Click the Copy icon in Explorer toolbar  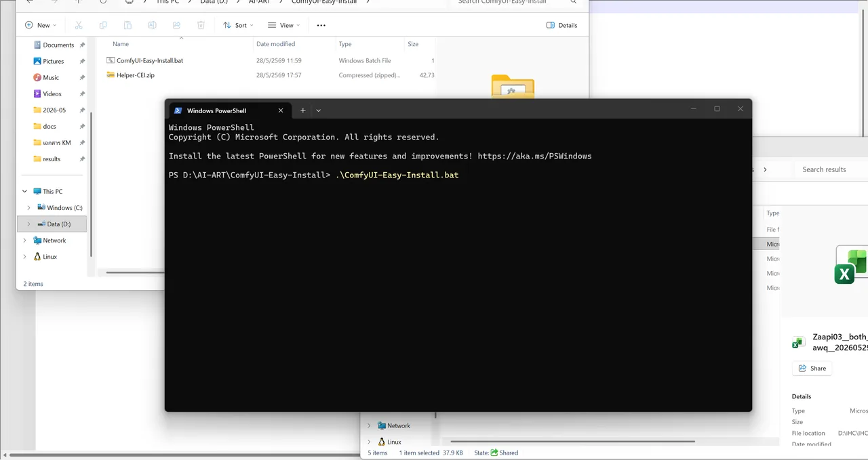click(103, 25)
